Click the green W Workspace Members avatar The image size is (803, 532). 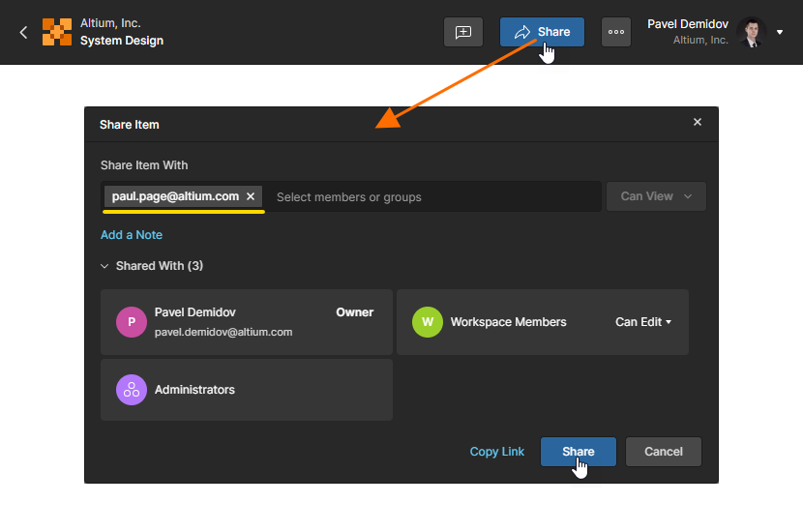point(427,322)
